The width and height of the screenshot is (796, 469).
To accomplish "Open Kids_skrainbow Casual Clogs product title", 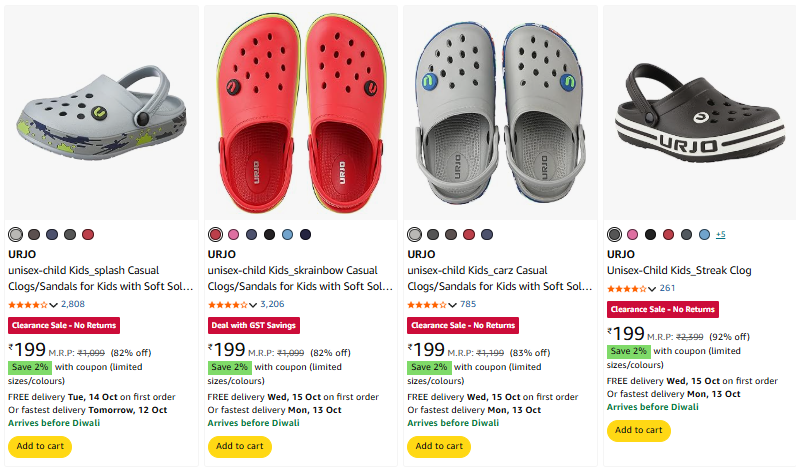I will pos(300,278).
